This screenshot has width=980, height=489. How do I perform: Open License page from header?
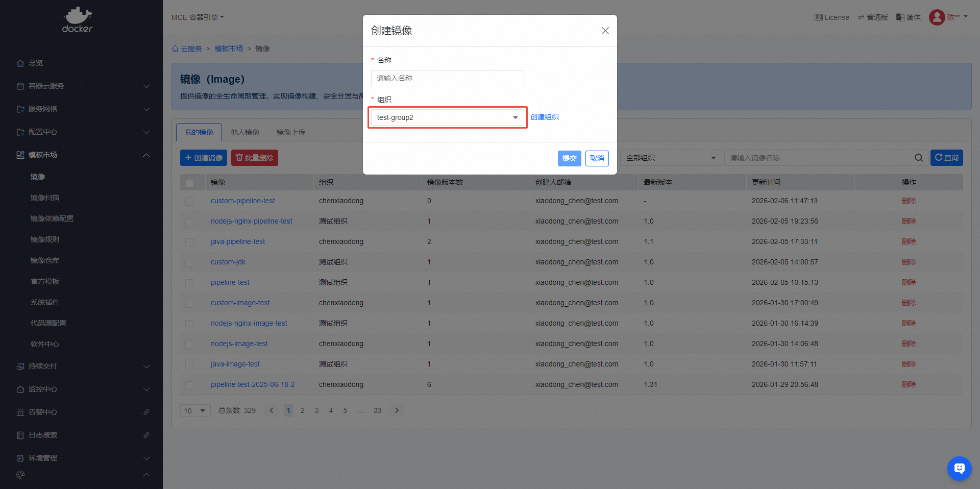(831, 17)
